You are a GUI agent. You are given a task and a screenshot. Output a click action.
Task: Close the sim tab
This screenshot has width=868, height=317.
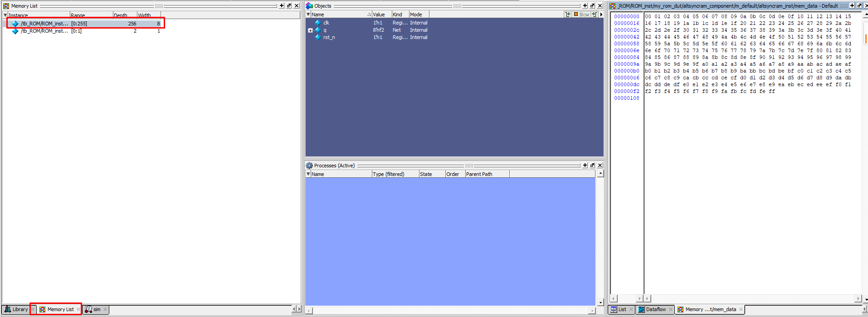[105, 309]
